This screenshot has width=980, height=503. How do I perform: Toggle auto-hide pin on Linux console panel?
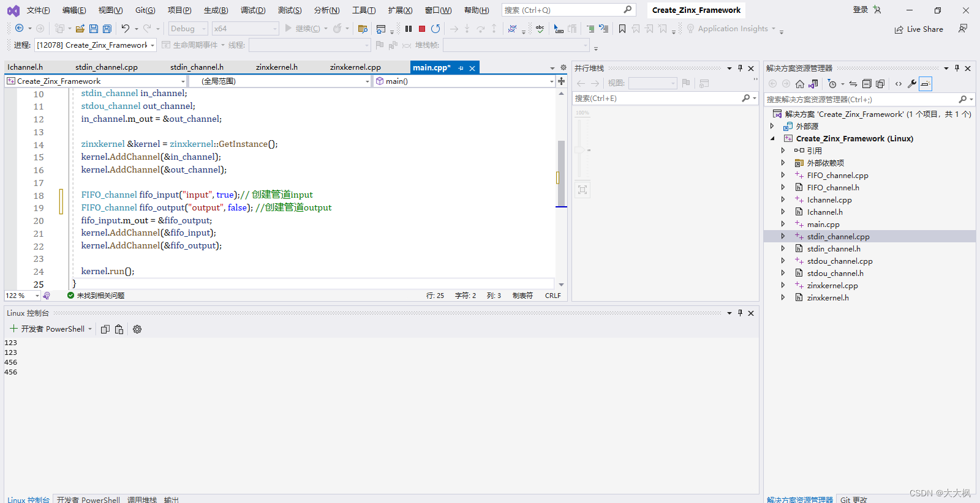pyautogui.click(x=740, y=313)
